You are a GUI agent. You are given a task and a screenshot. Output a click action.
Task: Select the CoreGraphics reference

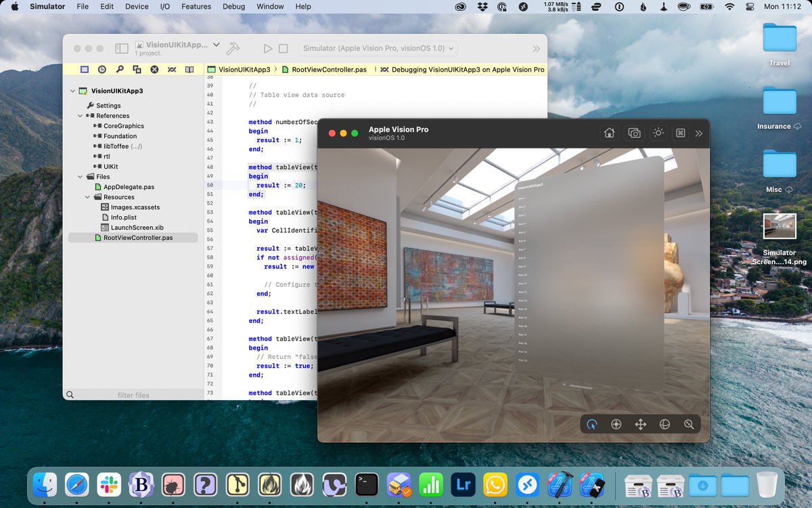(x=124, y=126)
